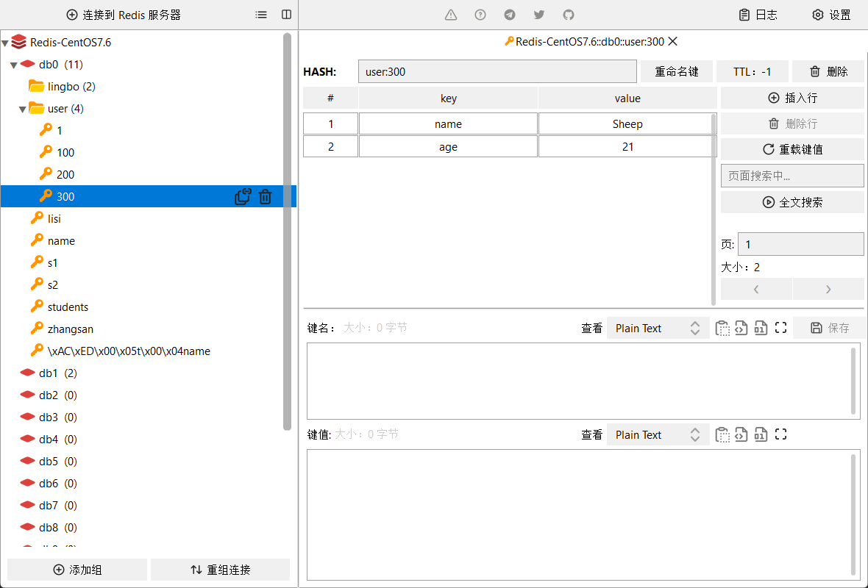The image size is (868, 588).
Task: Collapse the Redis-CentOS7.6 connection tree
Action: [x=5, y=43]
